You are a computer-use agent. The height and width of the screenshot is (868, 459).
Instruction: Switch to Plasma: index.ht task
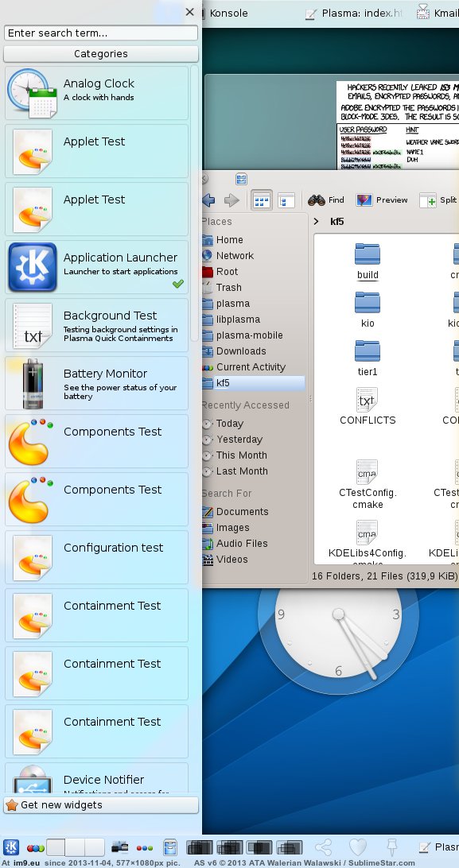click(354, 14)
